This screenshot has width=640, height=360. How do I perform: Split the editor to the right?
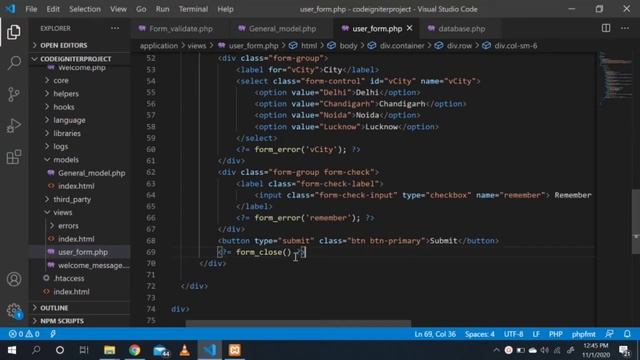click(606, 28)
